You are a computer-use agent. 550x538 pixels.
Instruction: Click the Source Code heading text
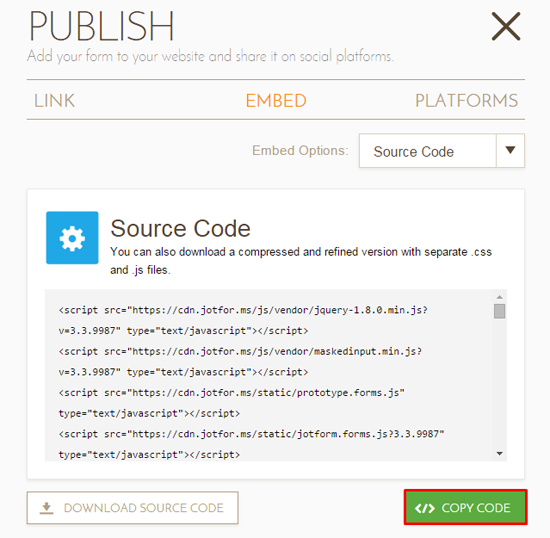click(x=180, y=229)
